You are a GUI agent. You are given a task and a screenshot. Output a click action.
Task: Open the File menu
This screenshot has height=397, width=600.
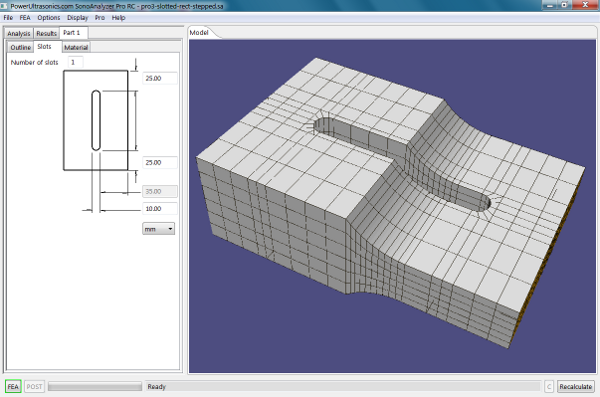tap(8, 18)
